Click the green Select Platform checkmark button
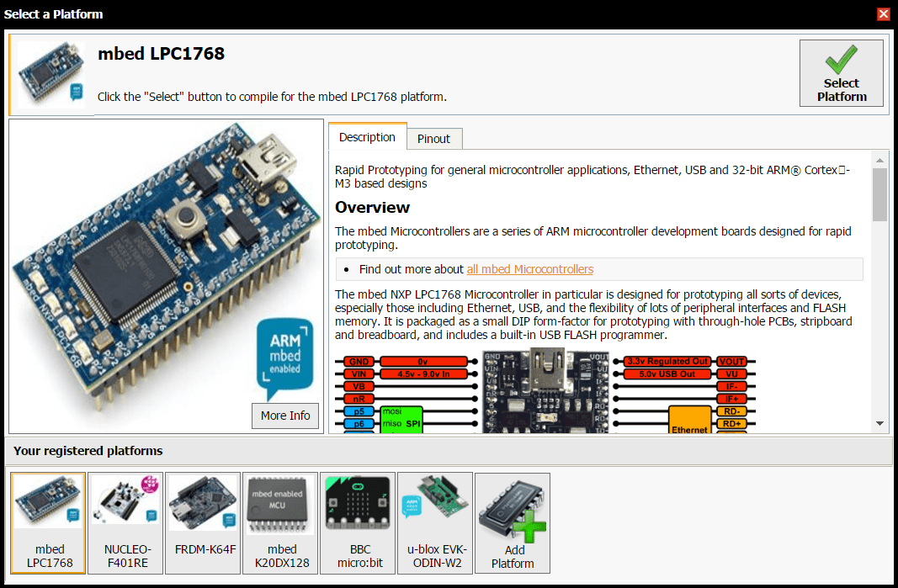898x588 pixels. 841,72
